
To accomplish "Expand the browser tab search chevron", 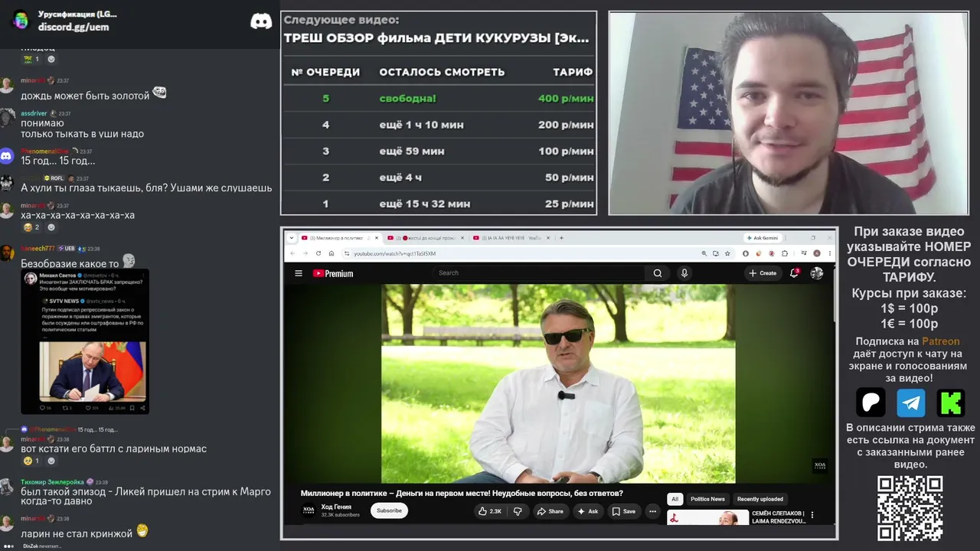I will pyautogui.click(x=292, y=238).
